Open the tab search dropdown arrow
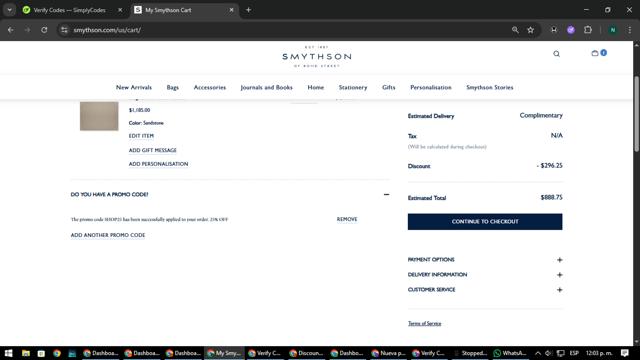Screen dimensions: 640x360 (x=9, y=10)
